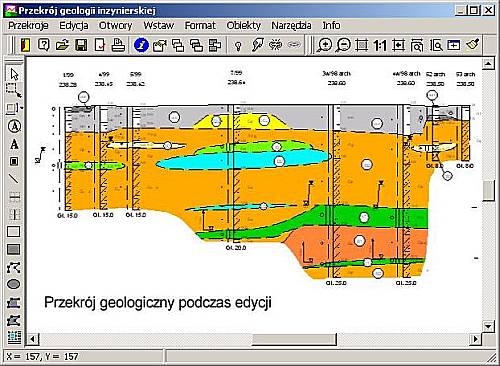This screenshot has height=366, width=500.
Task: Open the Otwory menu
Action: coord(115,25)
